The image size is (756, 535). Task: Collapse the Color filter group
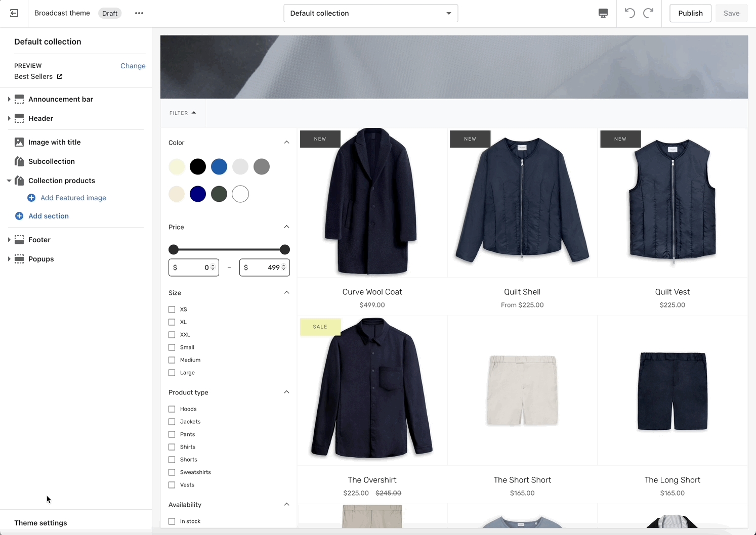coord(286,143)
